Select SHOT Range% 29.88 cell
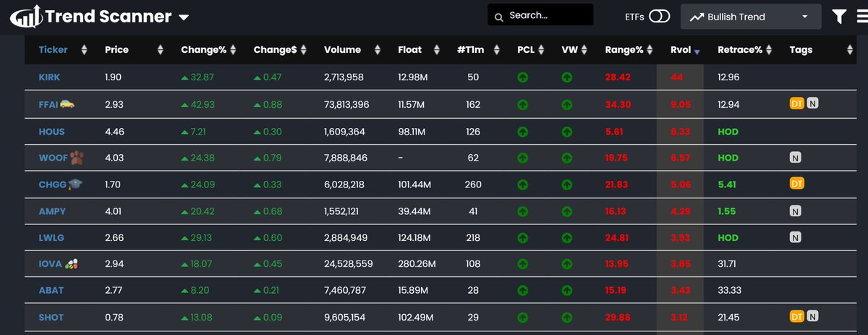The image size is (868, 335). [x=619, y=317]
